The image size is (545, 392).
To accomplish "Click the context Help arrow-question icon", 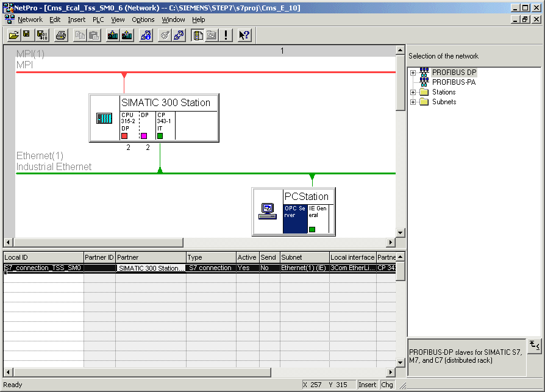I will (244, 35).
